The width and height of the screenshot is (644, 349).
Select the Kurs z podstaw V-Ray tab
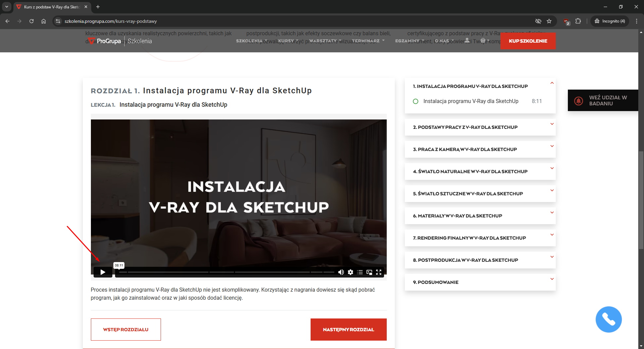tap(52, 7)
